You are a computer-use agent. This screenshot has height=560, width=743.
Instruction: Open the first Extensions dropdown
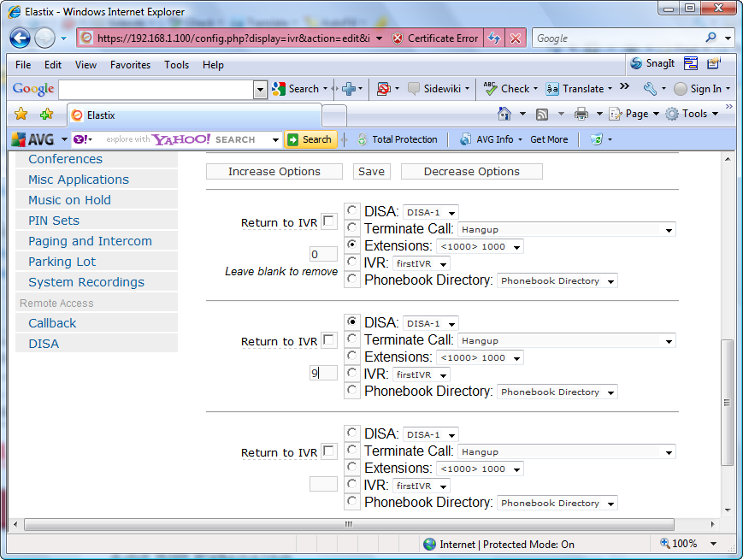[480, 246]
